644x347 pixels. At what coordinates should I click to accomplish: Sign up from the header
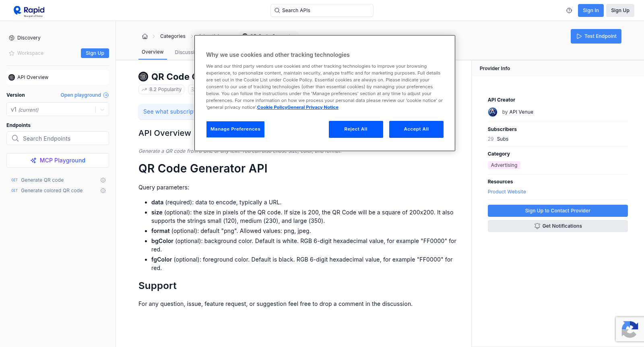coord(620,10)
